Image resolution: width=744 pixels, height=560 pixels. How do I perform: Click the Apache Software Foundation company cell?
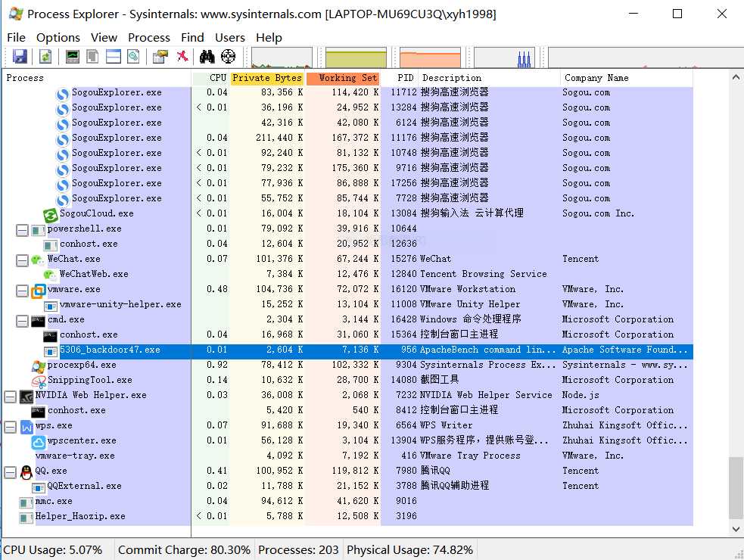(625, 350)
